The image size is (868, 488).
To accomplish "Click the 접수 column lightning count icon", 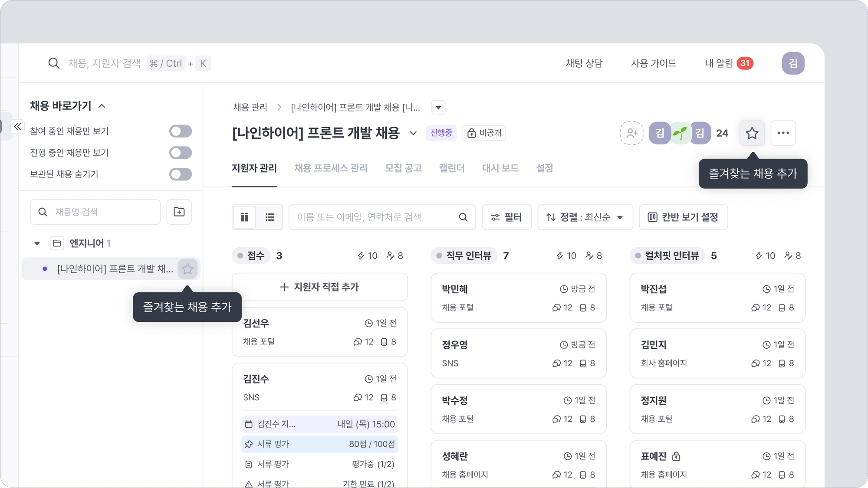I will [361, 256].
